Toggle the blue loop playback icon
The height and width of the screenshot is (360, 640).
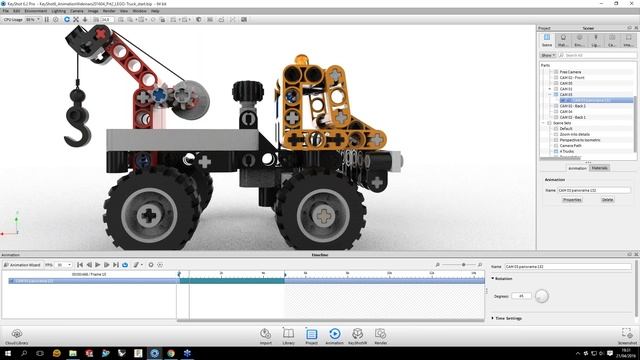coord(125,265)
